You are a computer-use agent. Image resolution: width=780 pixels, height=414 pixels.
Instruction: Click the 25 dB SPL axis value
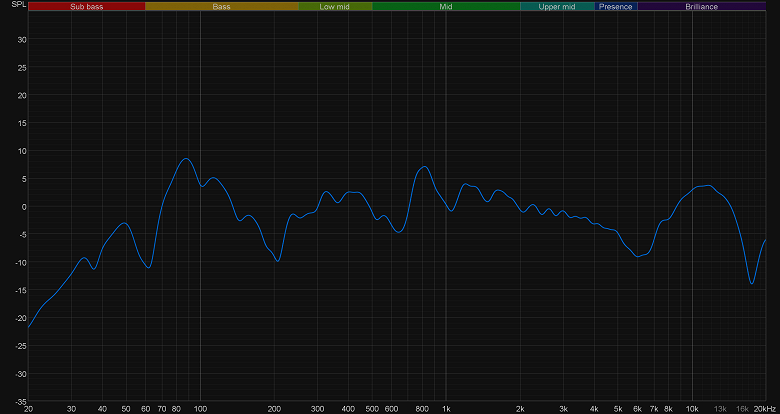point(22,67)
